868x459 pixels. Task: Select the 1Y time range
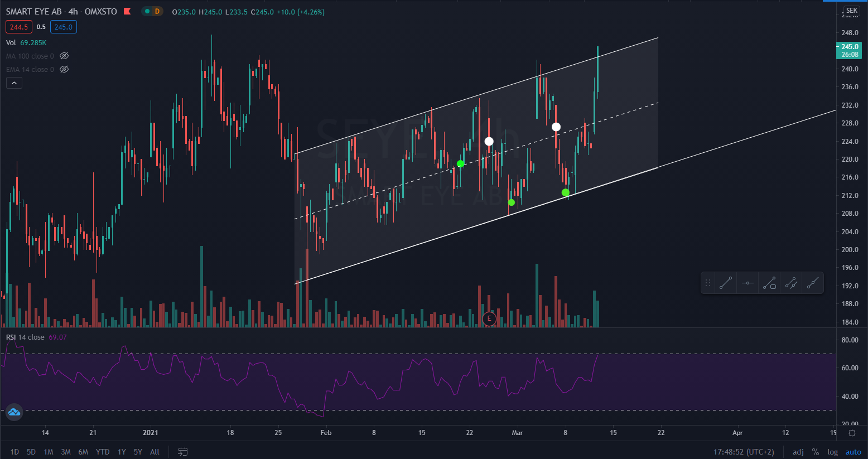click(x=122, y=452)
